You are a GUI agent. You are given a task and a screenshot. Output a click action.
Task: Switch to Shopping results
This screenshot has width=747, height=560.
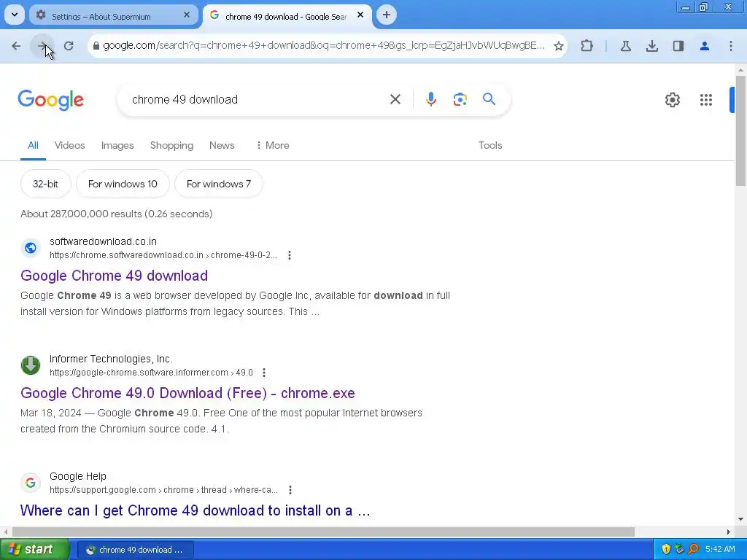pyautogui.click(x=171, y=145)
